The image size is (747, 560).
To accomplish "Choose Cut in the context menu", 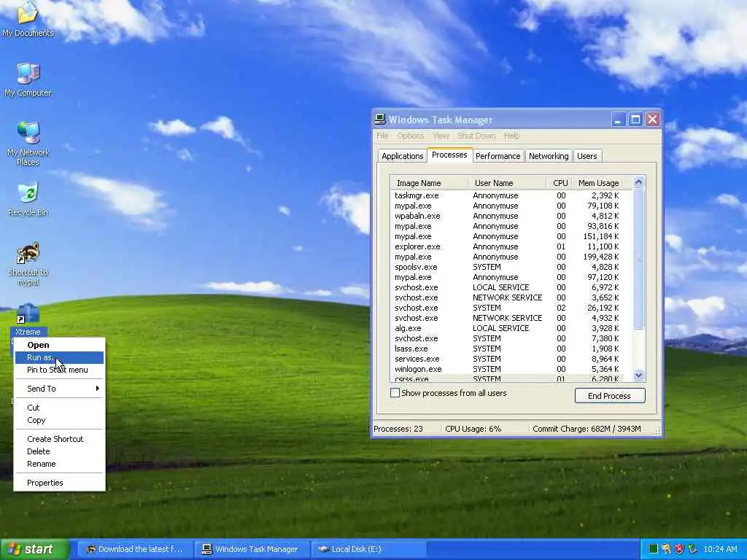I will [59, 408].
